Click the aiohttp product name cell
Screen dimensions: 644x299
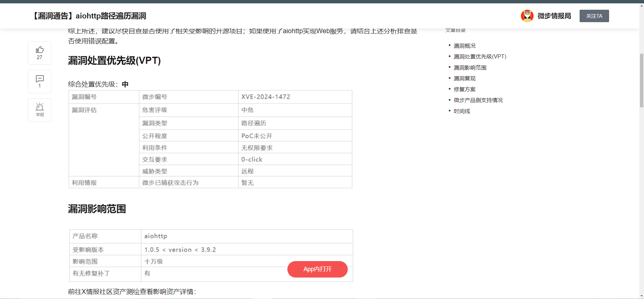[247, 236]
